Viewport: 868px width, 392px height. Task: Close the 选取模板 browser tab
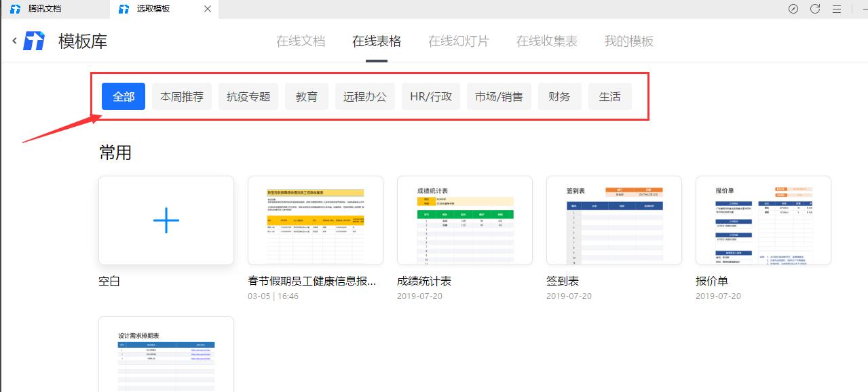206,9
